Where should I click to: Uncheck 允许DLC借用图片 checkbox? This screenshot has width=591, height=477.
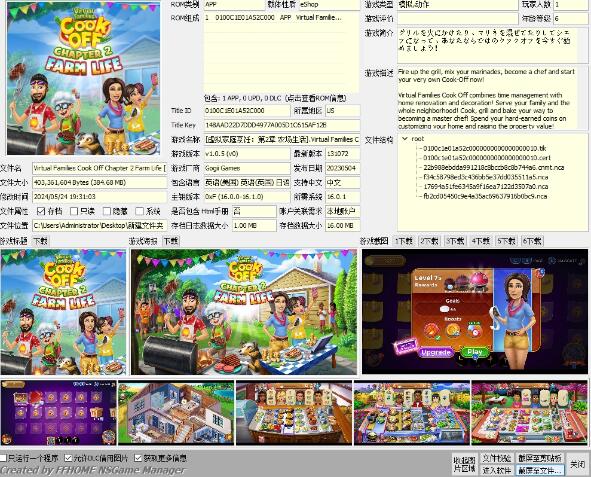[x=68, y=458]
